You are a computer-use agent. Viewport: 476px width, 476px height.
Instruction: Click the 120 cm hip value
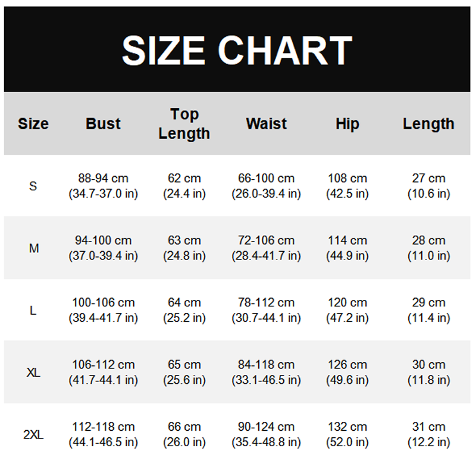click(347, 303)
